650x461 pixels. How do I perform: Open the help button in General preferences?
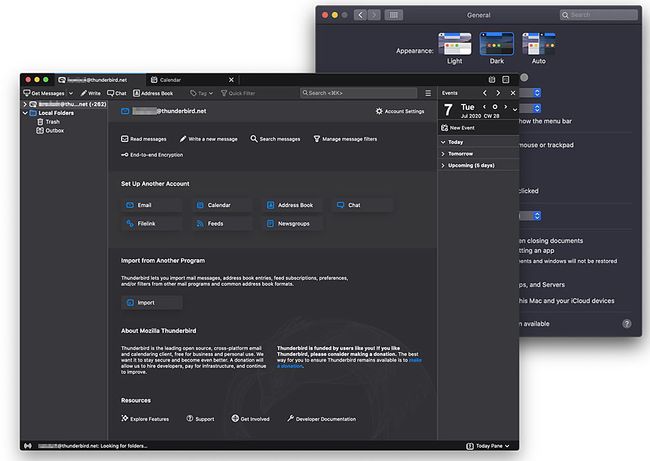pos(627,324)
